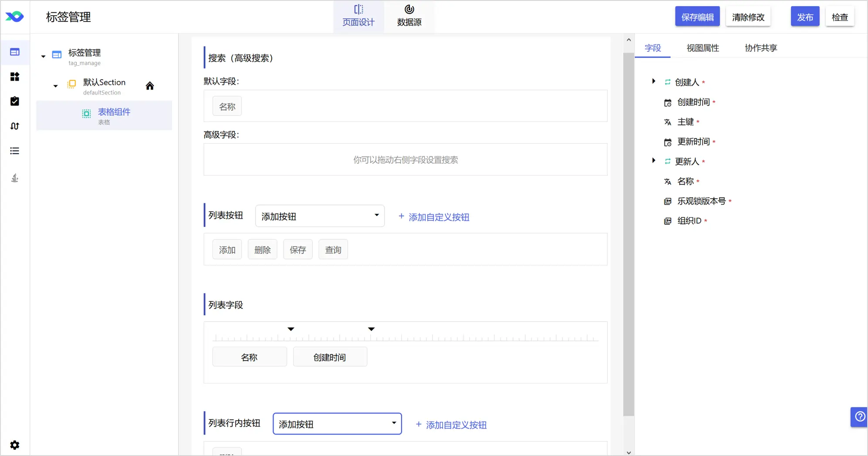Viewport: 868px width, 456px height.
Task: Switch to the 视图属性 tab
Action: coord(703,48)
